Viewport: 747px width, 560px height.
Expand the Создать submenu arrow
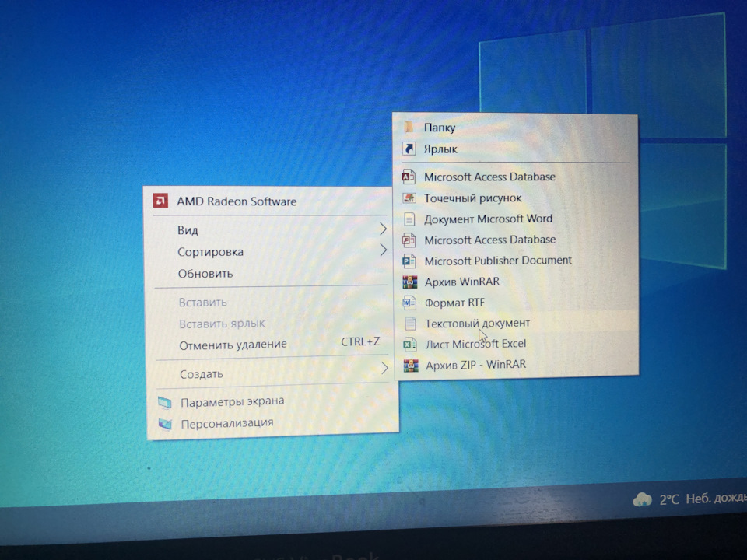384,367
